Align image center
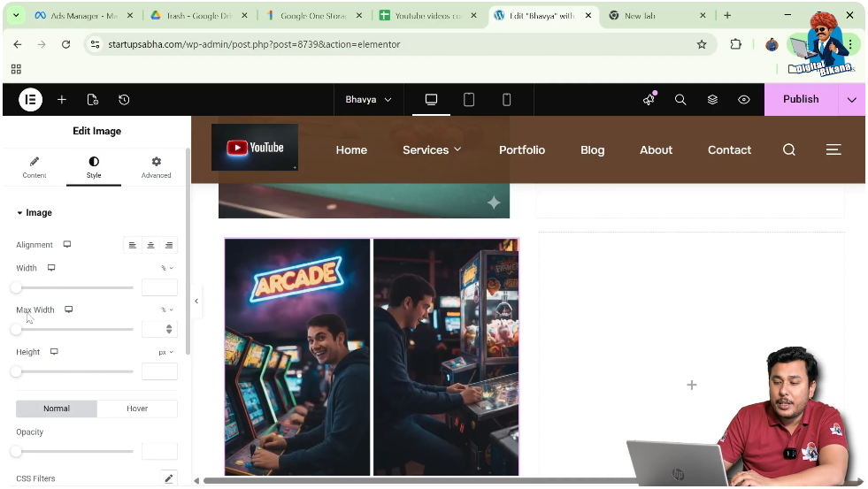Viewport: 868px width, 489px height. 150,245
